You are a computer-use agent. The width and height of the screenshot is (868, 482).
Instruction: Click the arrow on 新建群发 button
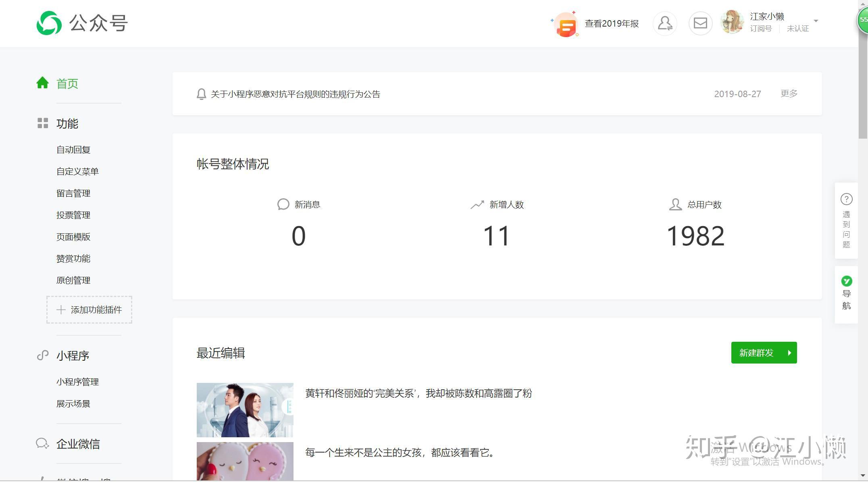[789, 353]
